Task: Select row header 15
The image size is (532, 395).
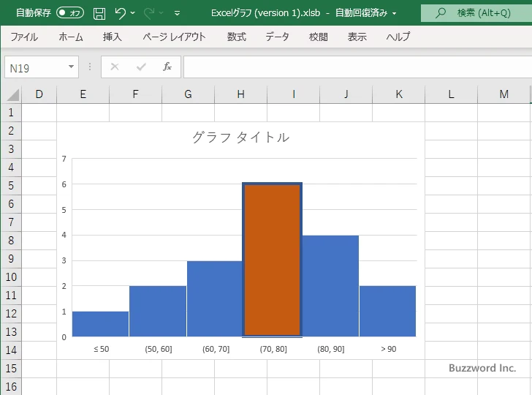Action: (11, 368)
